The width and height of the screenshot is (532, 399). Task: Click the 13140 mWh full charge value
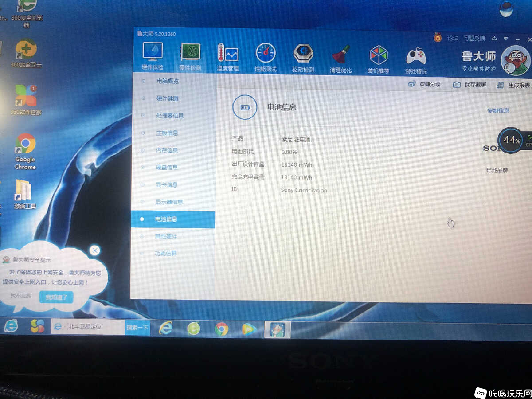tap(297, 177)
